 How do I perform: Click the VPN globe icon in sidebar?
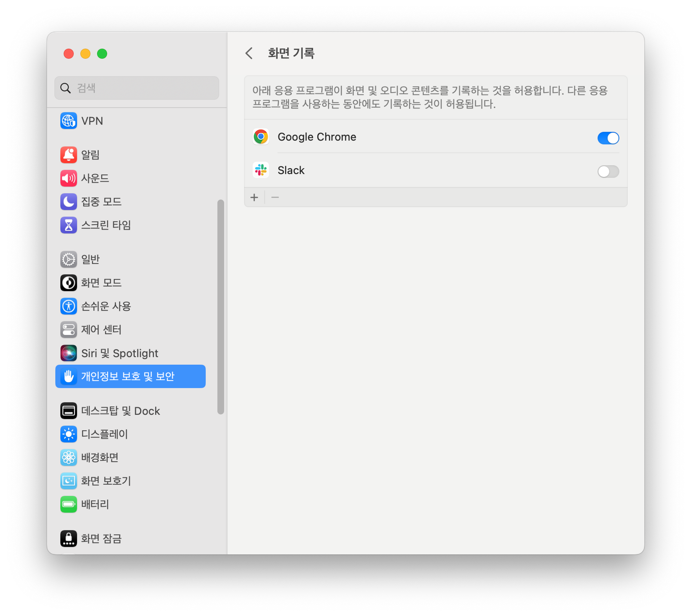(x=68, y=121)
